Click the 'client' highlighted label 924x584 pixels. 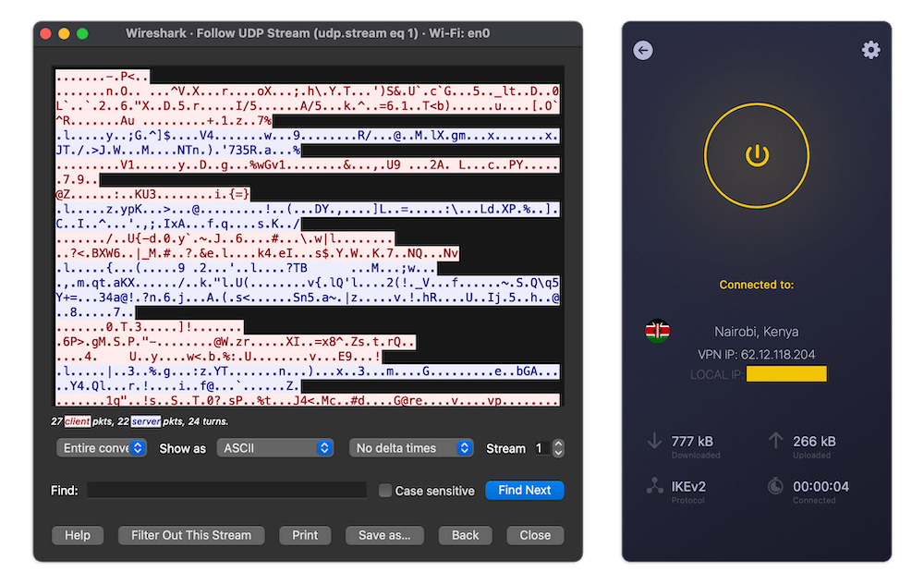click(78, 421)
